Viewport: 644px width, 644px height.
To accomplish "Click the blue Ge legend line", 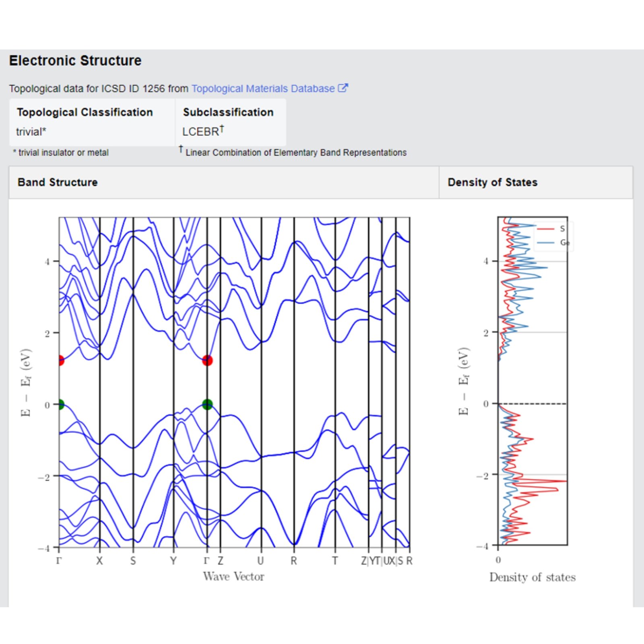I will [546, 243].
